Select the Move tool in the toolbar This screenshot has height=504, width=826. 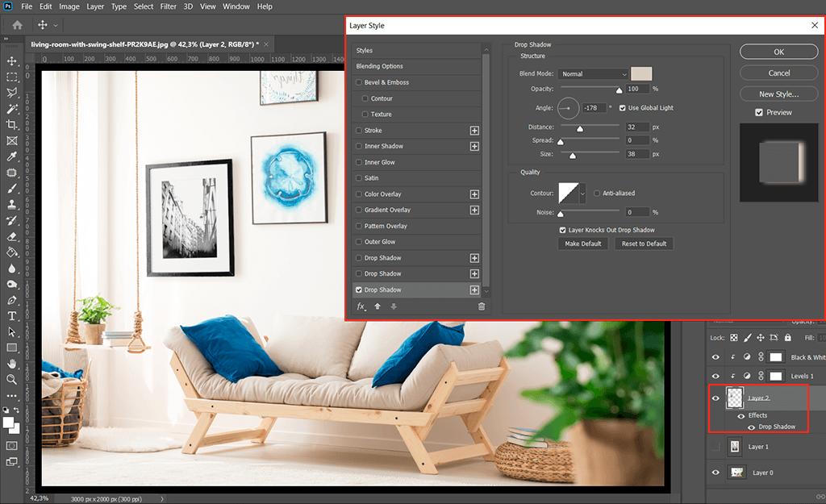tap(11, 61)
